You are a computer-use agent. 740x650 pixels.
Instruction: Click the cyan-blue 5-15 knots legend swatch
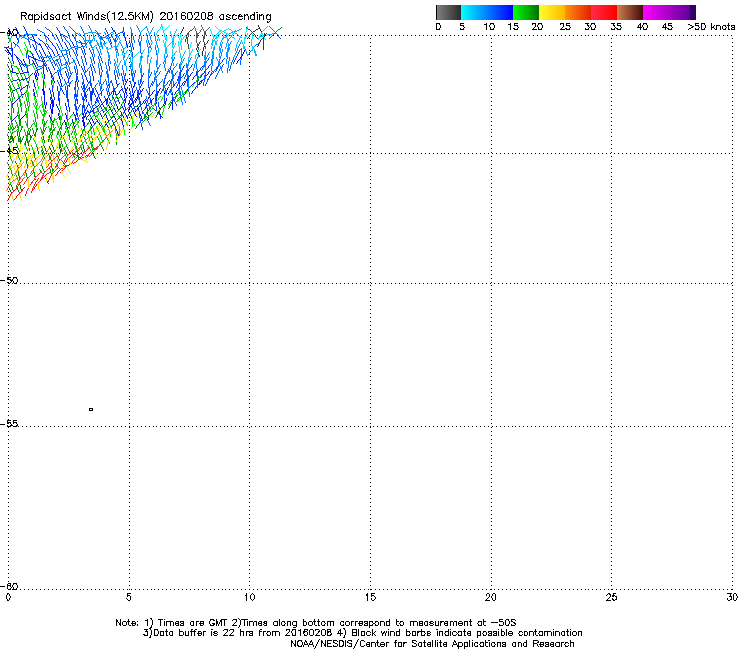click(x=487, y=12)
